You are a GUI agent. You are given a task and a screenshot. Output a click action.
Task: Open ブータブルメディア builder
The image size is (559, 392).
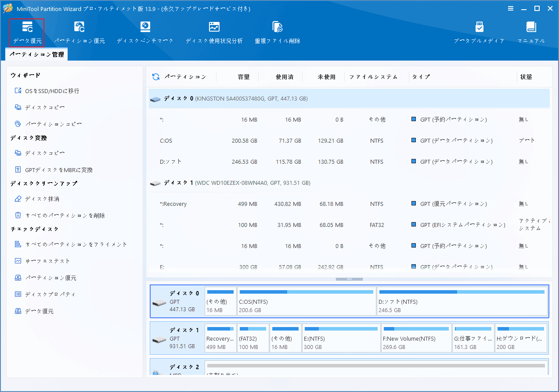click(479, 32)
